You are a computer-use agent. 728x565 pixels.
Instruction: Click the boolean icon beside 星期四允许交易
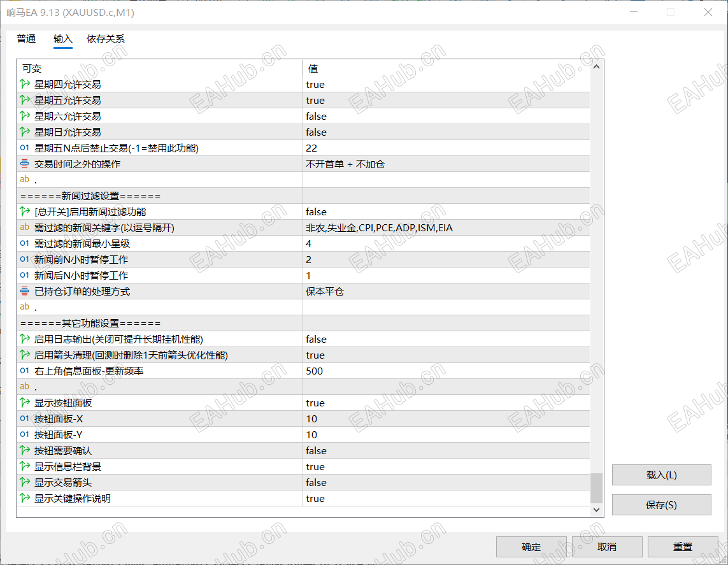(25, 84)
